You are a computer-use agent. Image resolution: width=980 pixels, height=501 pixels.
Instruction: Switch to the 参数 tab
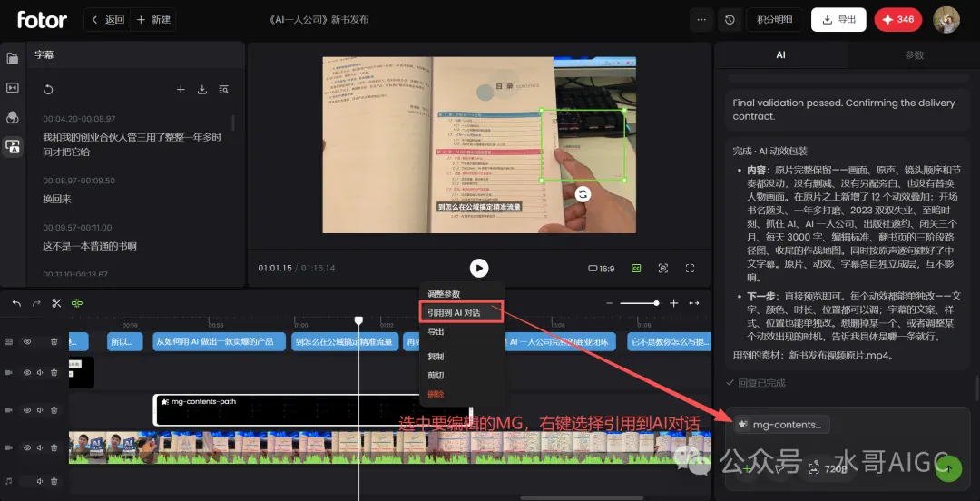click(914, 55)
